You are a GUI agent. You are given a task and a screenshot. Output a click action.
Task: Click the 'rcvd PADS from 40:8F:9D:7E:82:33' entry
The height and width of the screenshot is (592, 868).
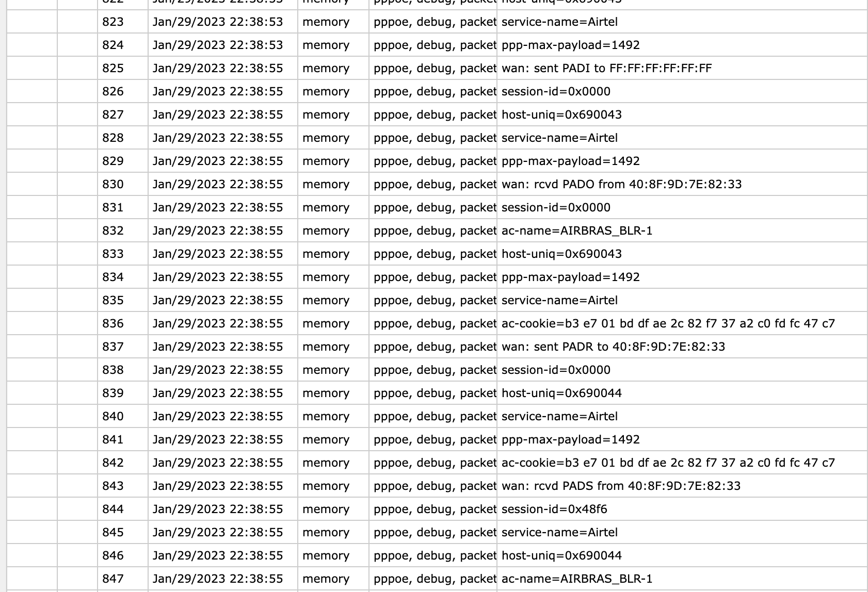tap(621, 486)
